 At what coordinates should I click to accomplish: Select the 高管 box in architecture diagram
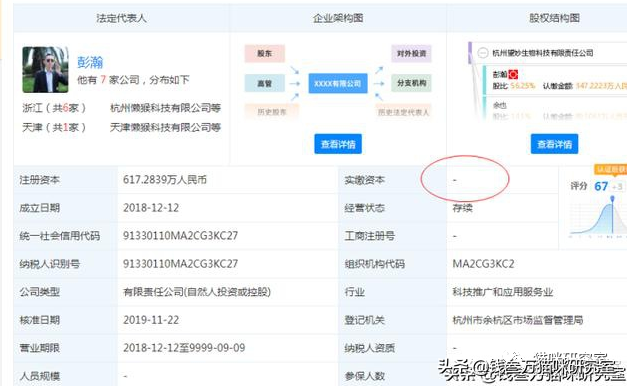[x=265, y=83]
